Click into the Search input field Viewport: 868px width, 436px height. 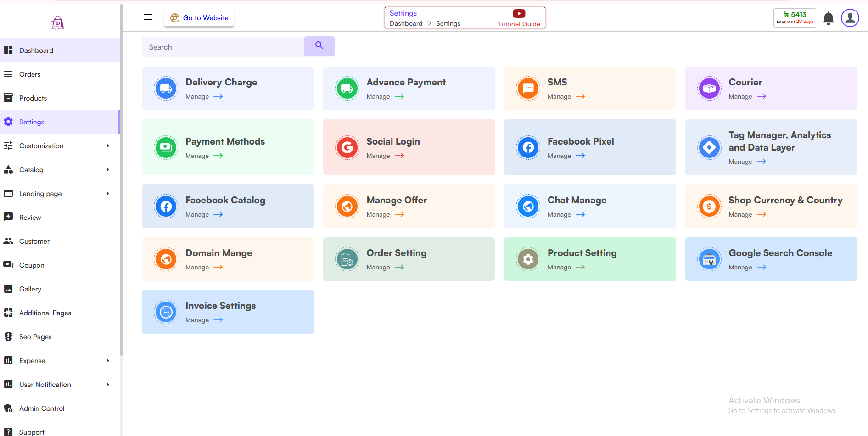(223, 47)
